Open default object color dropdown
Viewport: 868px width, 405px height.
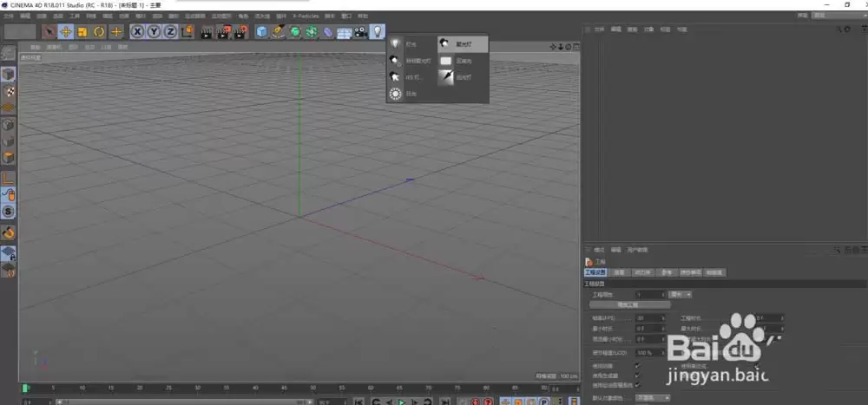(653, 397)
